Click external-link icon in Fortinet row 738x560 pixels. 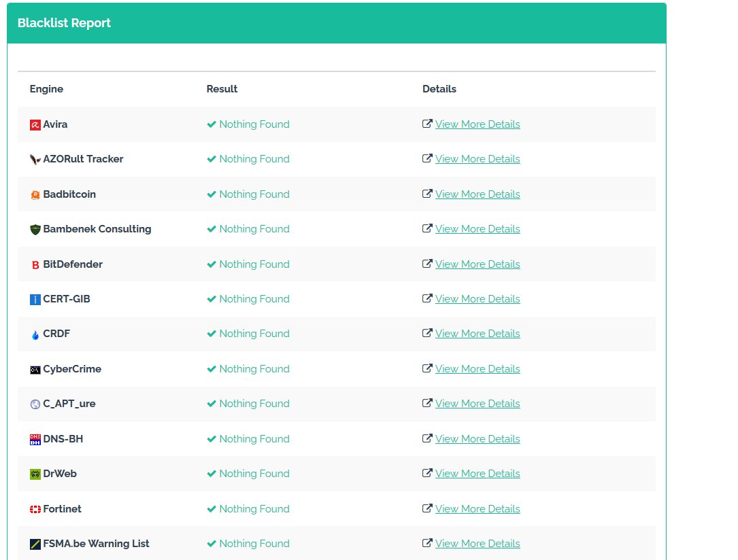tap(427, 508)
